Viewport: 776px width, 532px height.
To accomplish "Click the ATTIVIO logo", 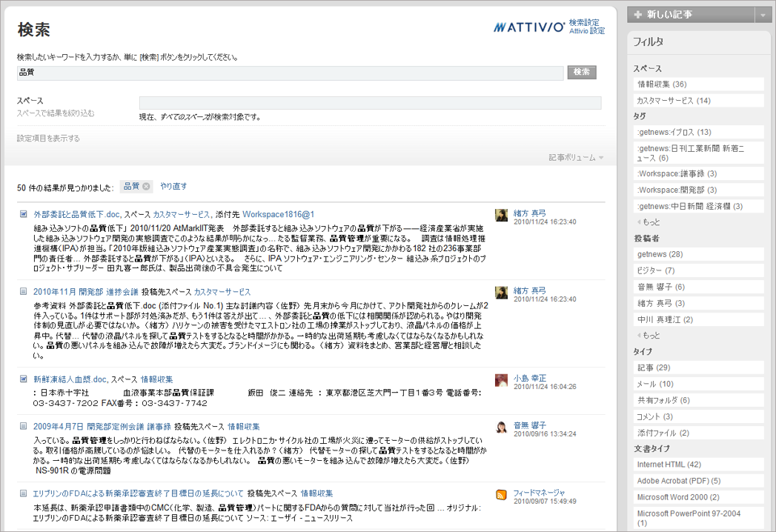I will click(x=529, y=27).
